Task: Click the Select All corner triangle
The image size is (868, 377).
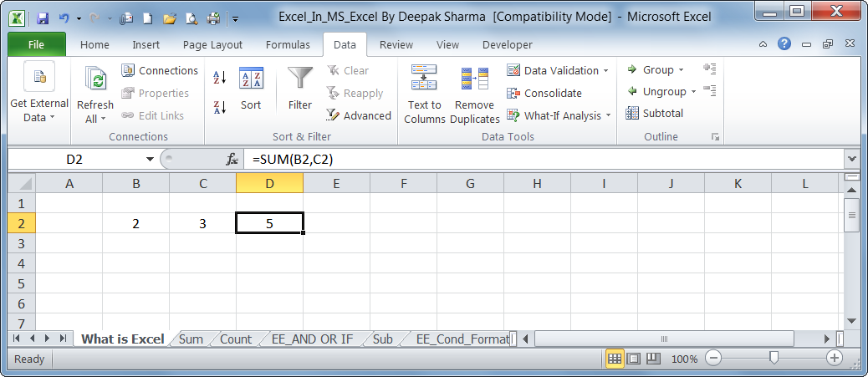Action: (22, 183)
